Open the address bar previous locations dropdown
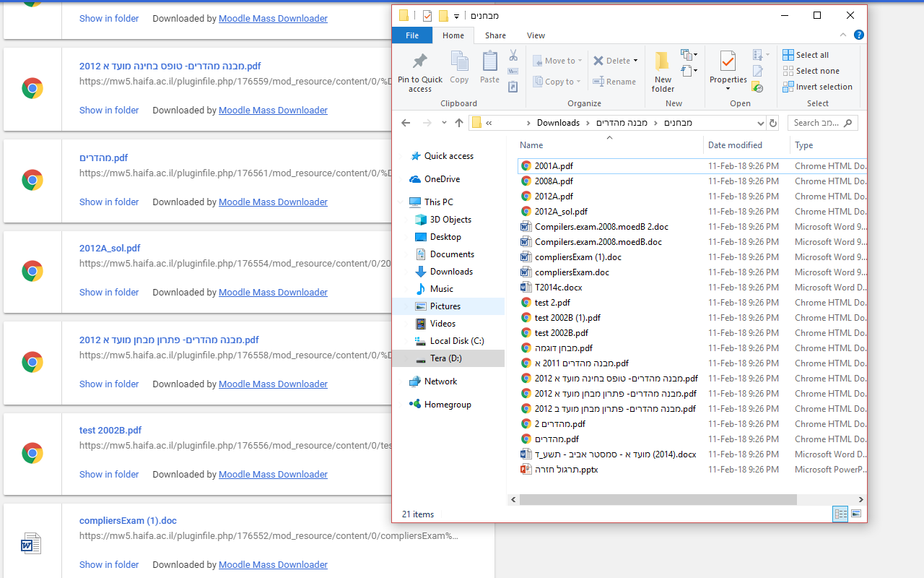Screen dimensions: 924x578 [x=760, y=123]
